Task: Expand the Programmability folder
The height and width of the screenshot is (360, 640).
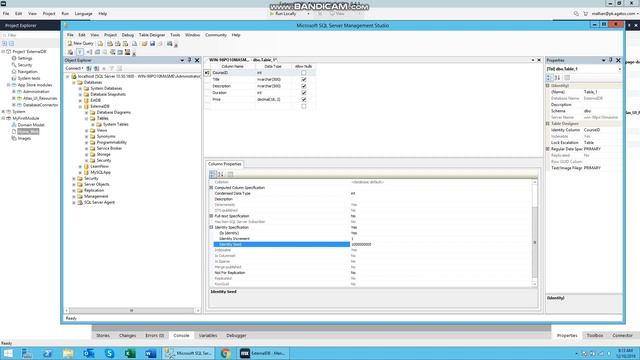Action: tap(87, 142)
